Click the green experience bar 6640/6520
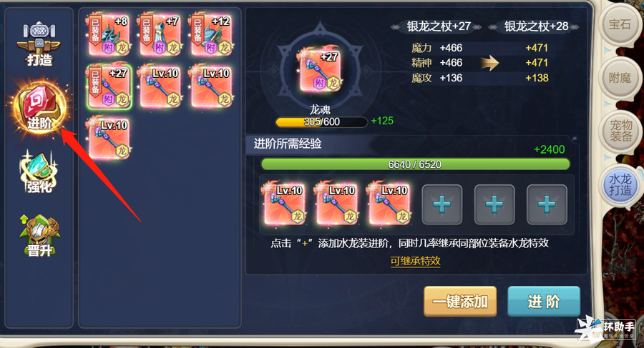Image resolution: width=644 pixels, height=348 pixels. (x=415, y=164)
